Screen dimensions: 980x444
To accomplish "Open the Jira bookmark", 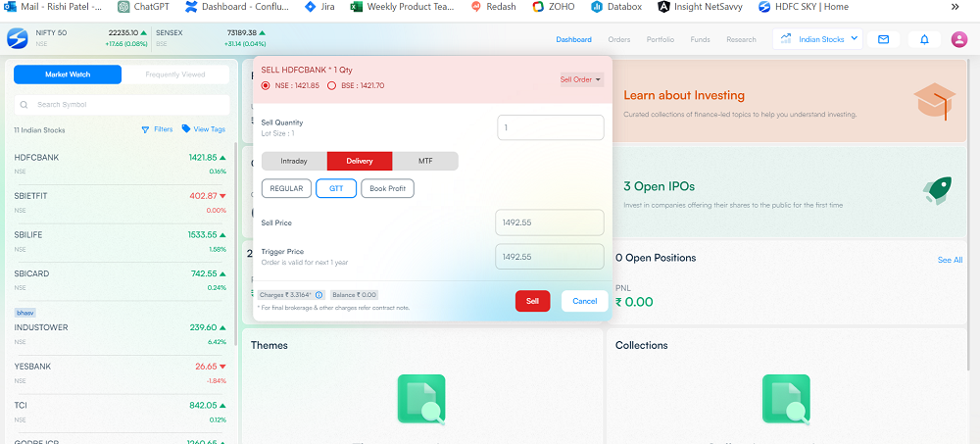I will pyautogui.click(x=318, y=7).
